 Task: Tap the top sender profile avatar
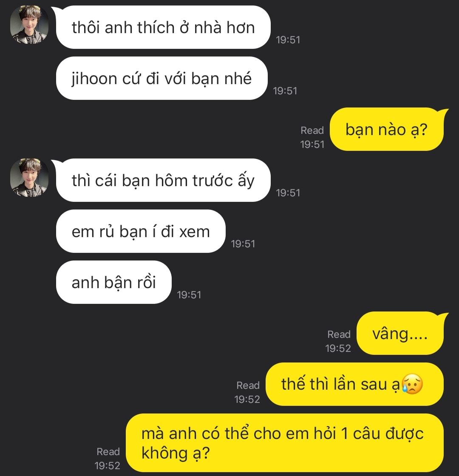(x=29, y=25)
